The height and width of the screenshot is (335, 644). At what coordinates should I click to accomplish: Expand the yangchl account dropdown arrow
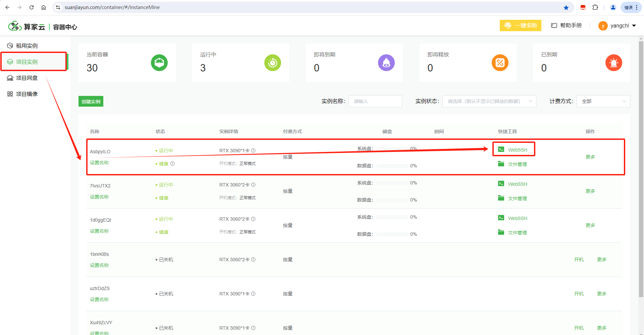coord(634,26)
